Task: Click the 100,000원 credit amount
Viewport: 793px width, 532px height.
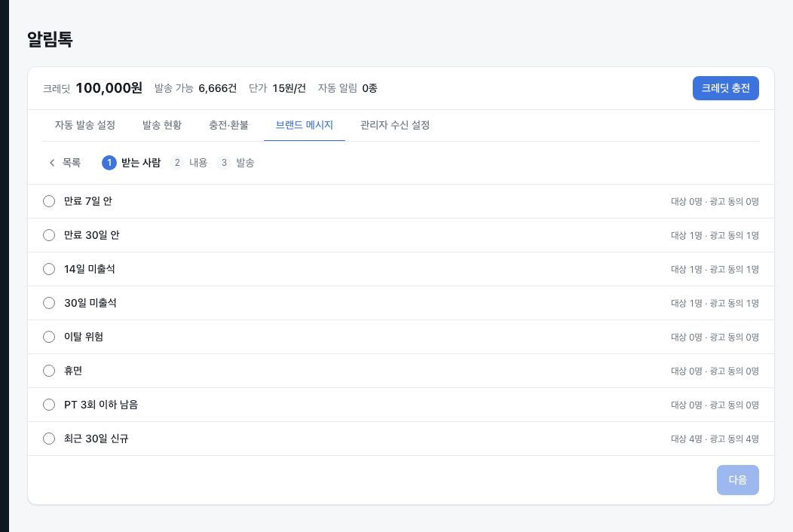Action: [109, 88]
